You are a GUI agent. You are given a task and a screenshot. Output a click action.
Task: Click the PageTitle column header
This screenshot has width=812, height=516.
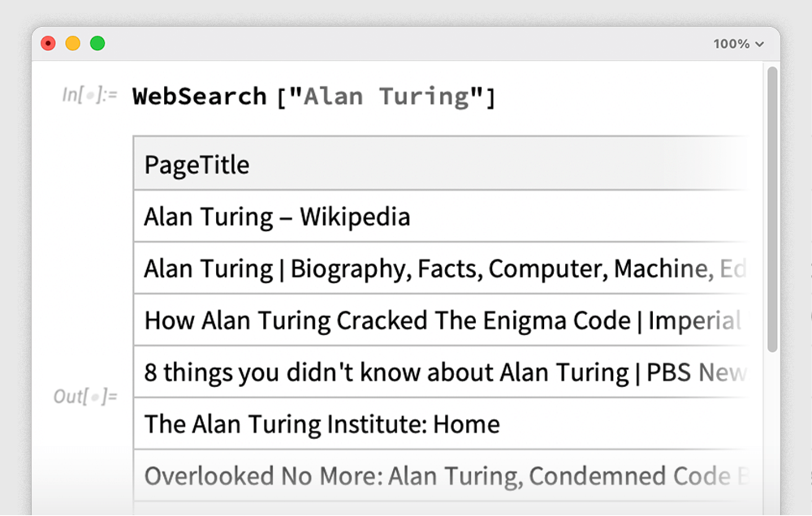click(197, 165)
